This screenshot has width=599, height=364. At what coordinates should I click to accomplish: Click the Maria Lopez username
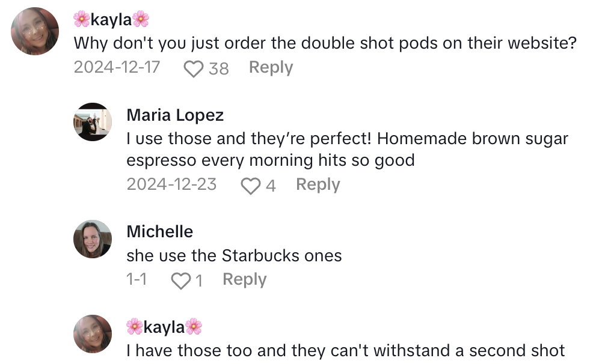pos(175,115)
